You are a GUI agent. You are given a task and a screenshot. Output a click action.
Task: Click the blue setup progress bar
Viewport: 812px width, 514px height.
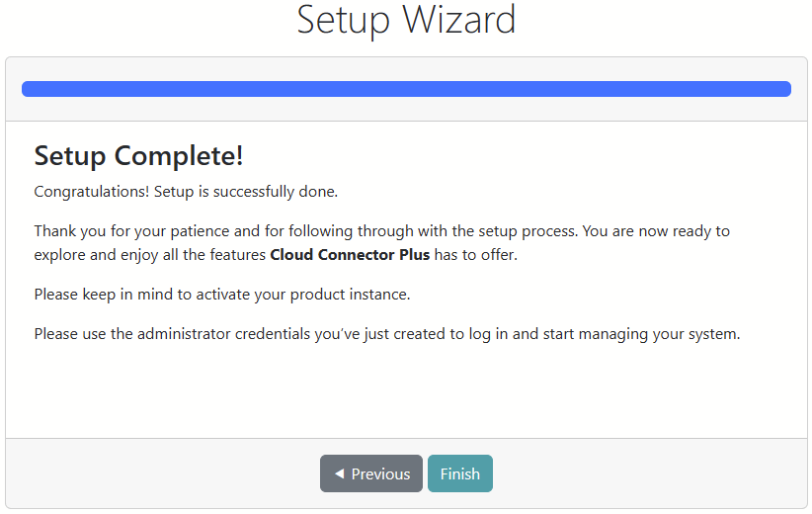pyautogui.click(x=406, y=89)
